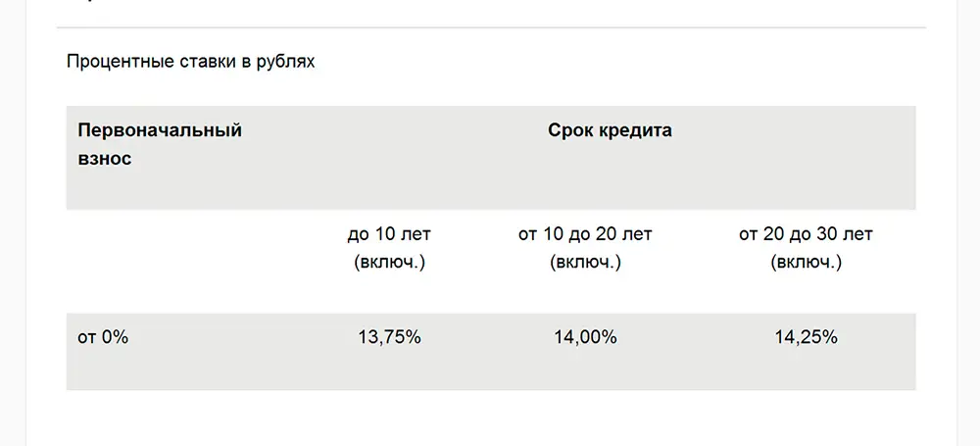
Task: Click the horizontal divider line above the heading
Action: [491, 27]
